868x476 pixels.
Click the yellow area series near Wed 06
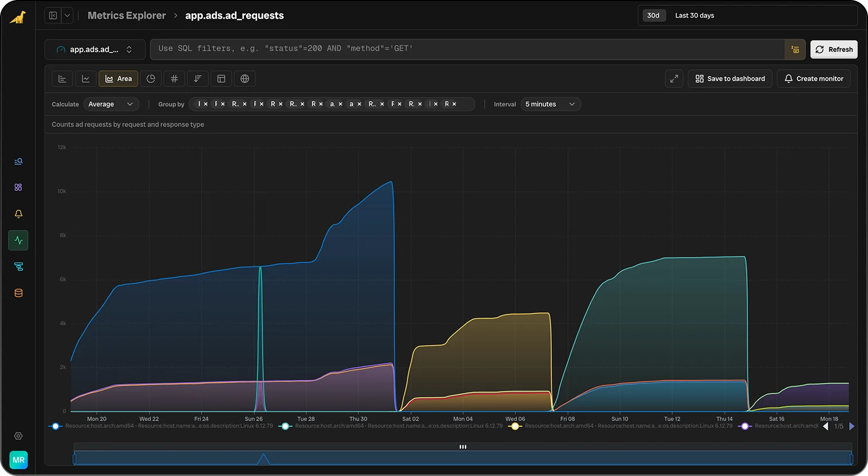point(515,315)
